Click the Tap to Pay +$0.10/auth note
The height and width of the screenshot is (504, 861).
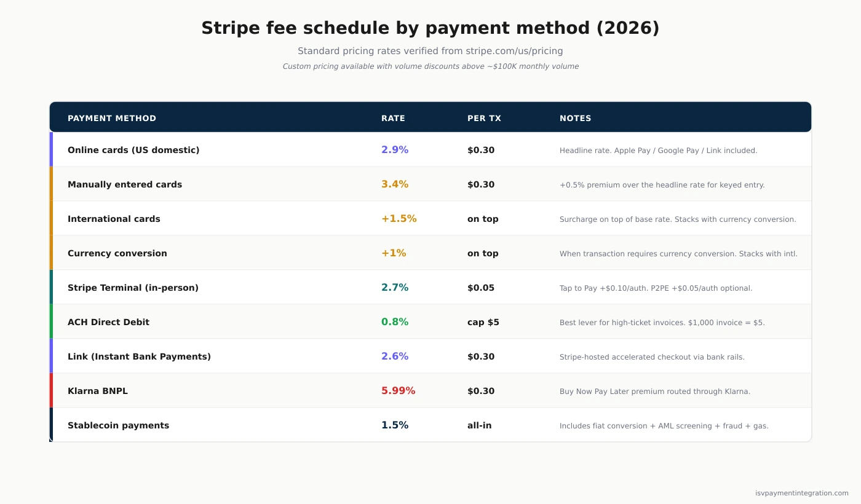[x=656, y=288]
